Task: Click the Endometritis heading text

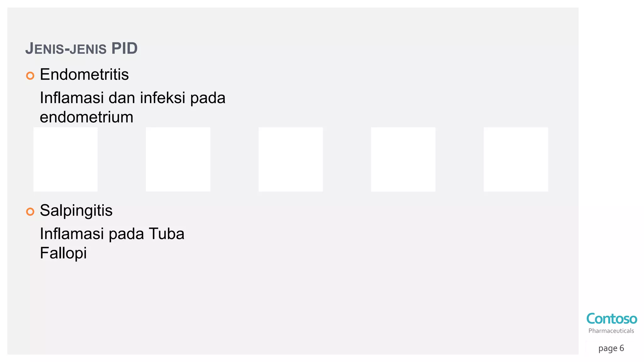Action: point(84,74)
